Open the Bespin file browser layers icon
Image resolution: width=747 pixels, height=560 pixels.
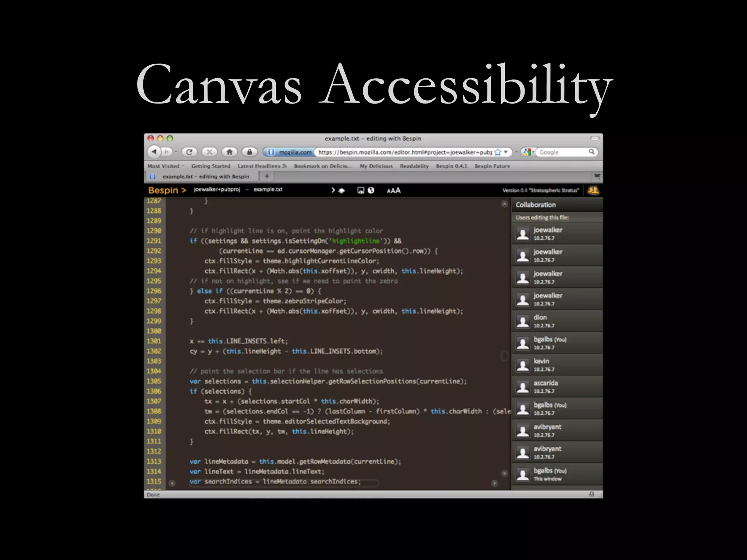click(342, 190)
